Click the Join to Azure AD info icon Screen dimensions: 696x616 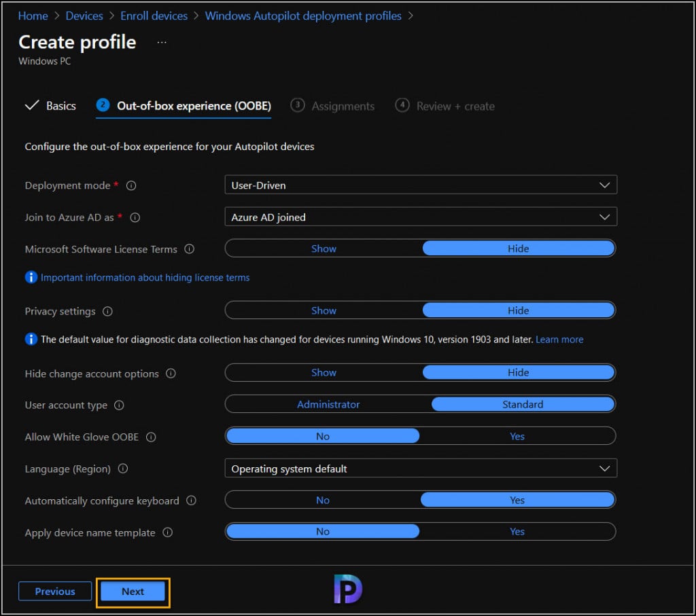135,218
